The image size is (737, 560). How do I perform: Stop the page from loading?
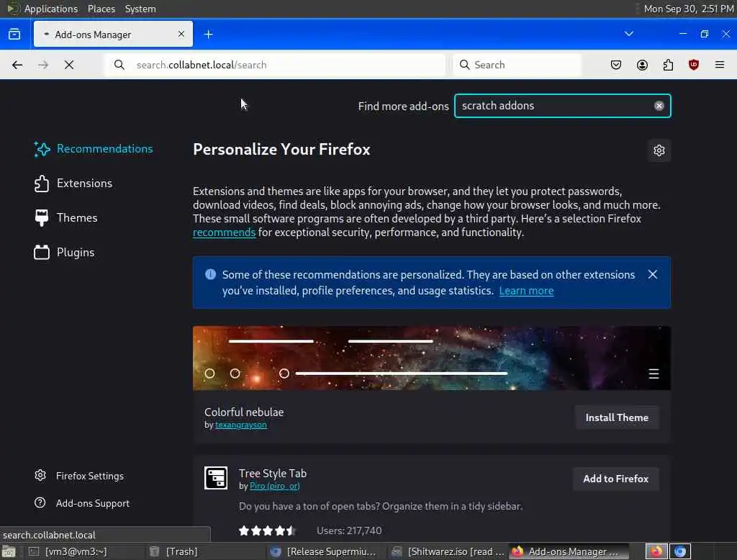[69, 65]
